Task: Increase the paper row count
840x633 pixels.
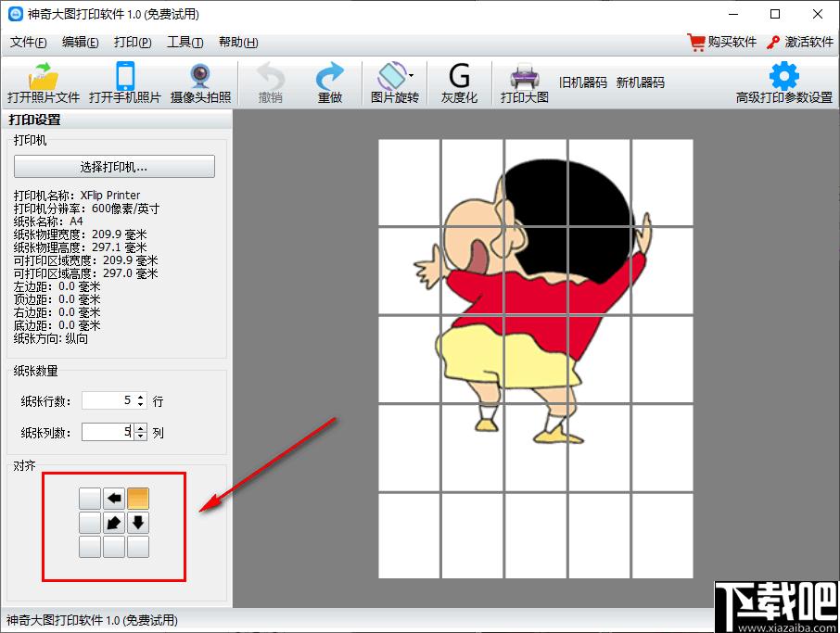Action: pos(140,397)
